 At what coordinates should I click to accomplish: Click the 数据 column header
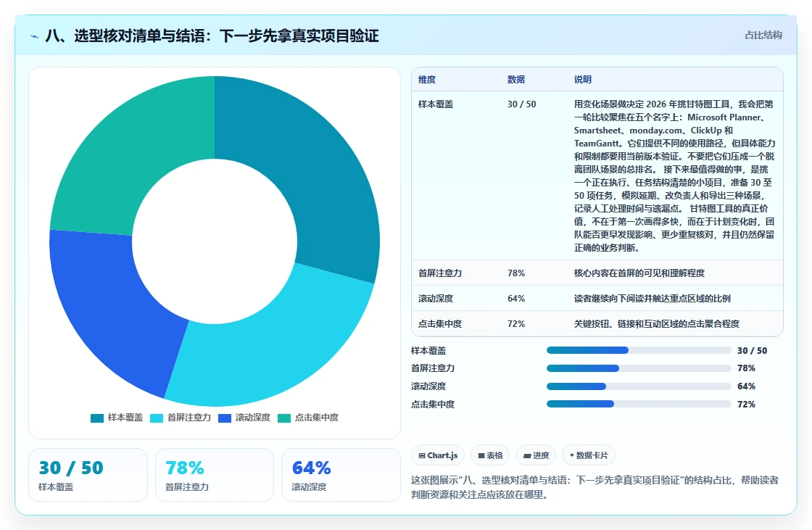click(515, 79)
